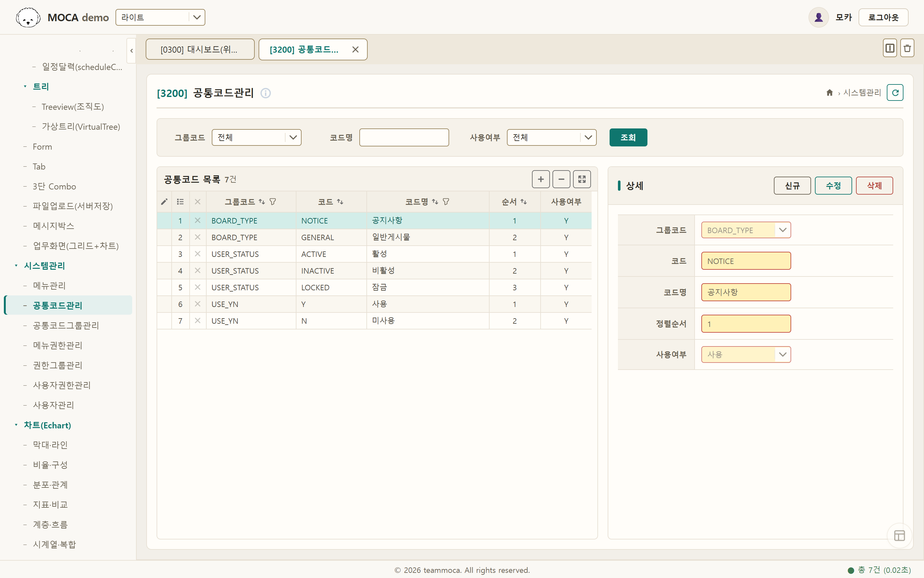
Task: Click the 코드명 search input field
Action: click(x=404, y=137)
